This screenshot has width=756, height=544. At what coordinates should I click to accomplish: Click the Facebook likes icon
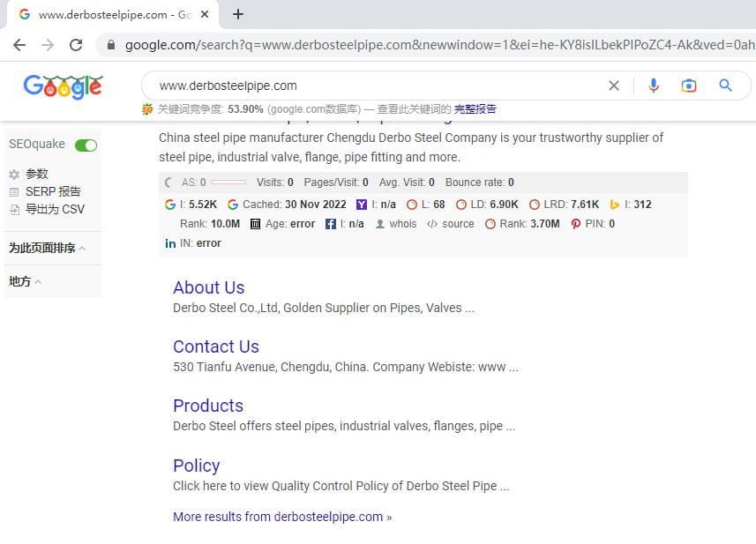point(330,224)
